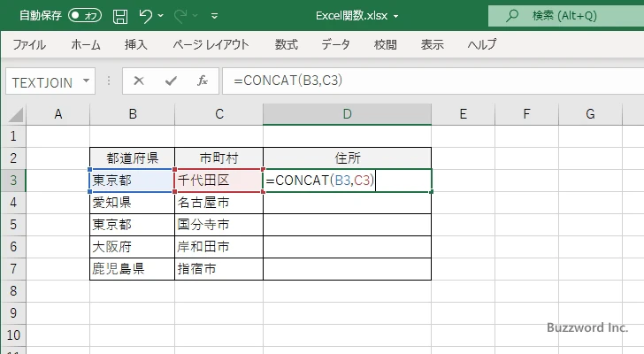Click the 国分寺市 cell
This screenshot has height=354, width=644.
click(x=218, y=225)
